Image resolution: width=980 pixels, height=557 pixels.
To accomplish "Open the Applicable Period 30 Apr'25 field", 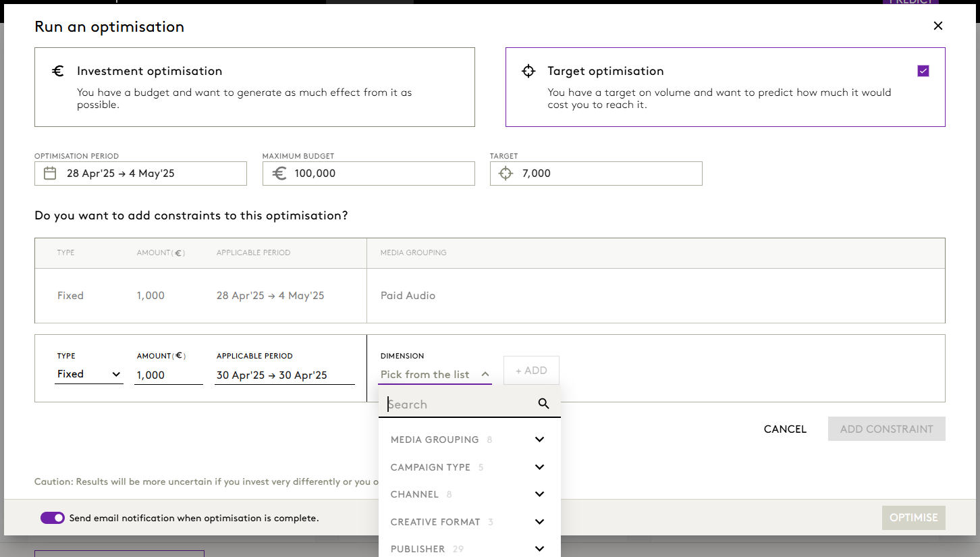I will point(285,375).
